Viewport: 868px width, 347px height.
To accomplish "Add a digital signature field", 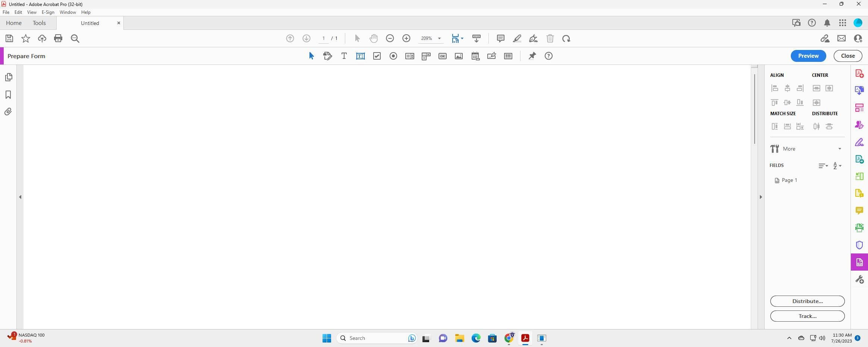I will coord(492,56).
